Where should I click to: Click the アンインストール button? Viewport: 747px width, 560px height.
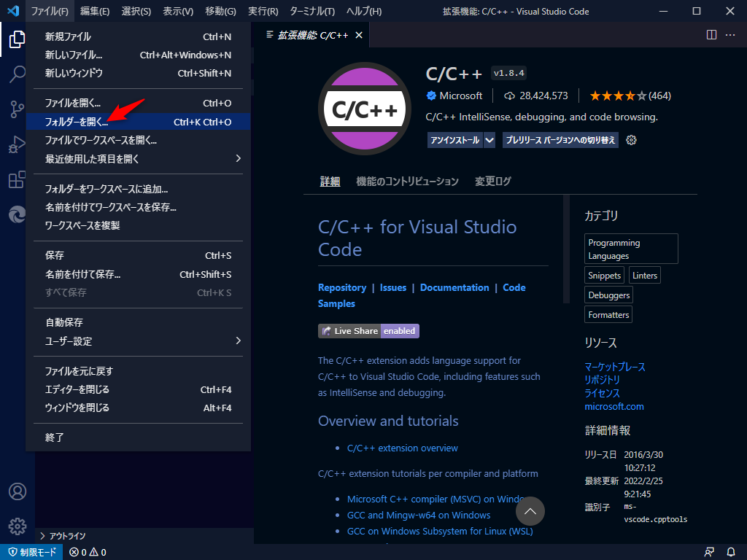455,141
